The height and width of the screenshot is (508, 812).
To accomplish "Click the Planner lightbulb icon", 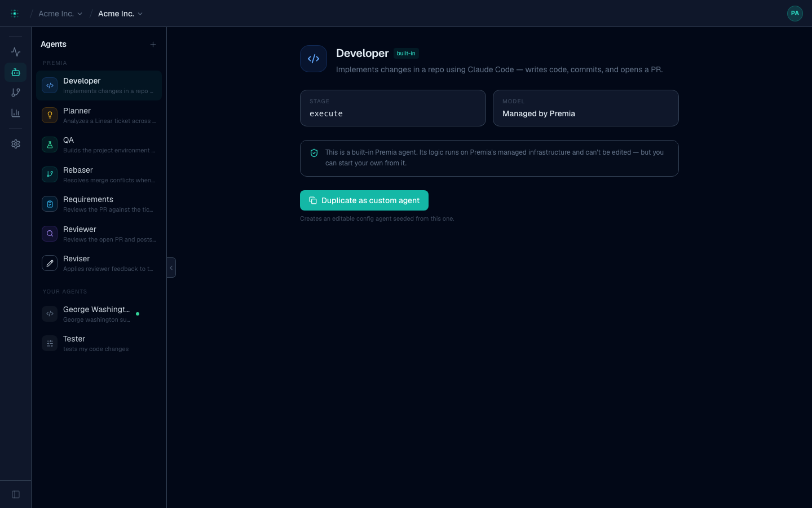I will [50, 115].
